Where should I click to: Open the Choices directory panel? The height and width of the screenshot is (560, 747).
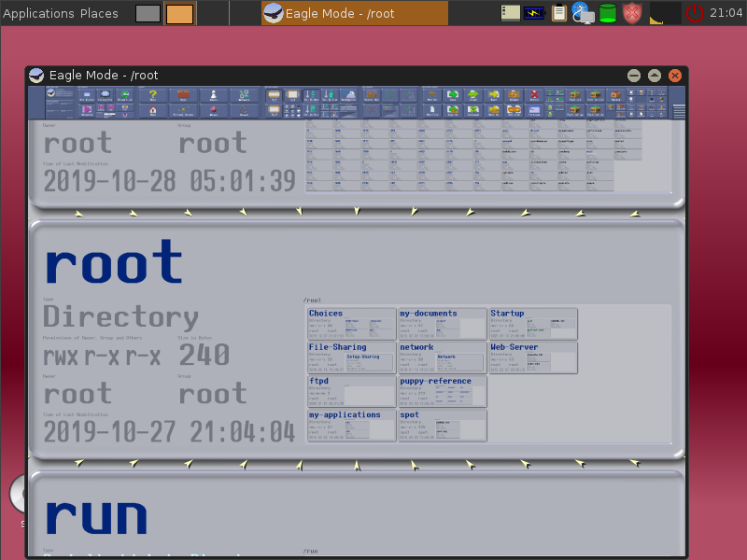(x=352, y=324)
